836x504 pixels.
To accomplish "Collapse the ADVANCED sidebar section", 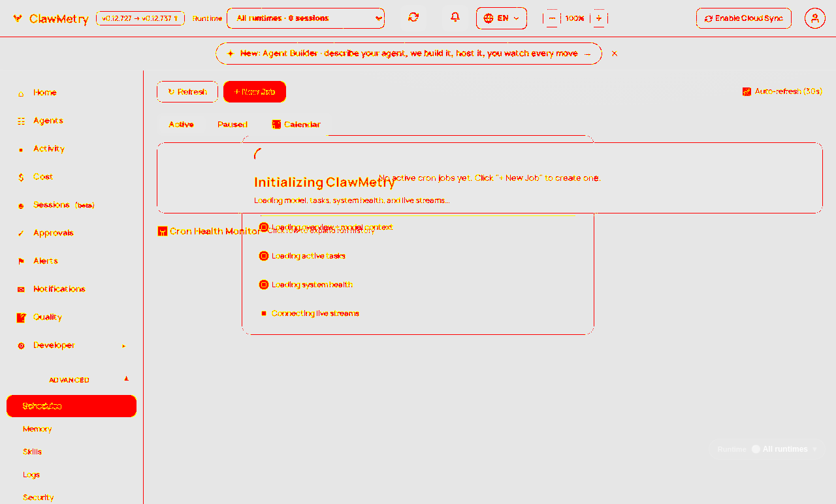I will click(72, 379).
